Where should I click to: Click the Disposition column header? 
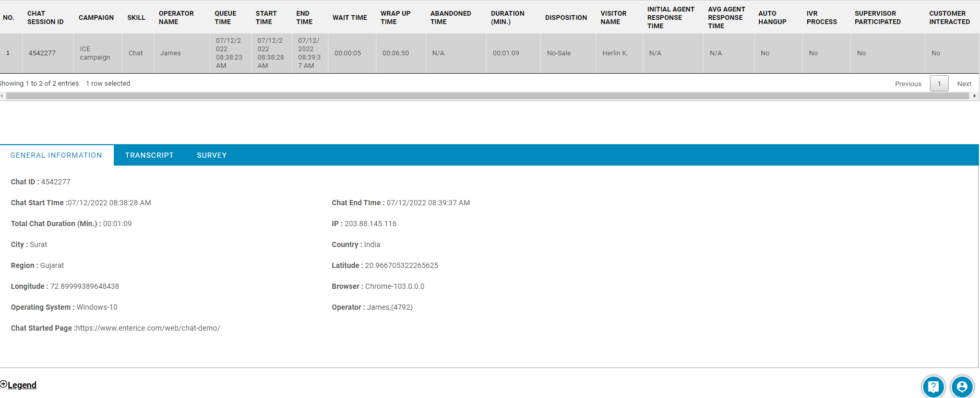pos(566,17)
